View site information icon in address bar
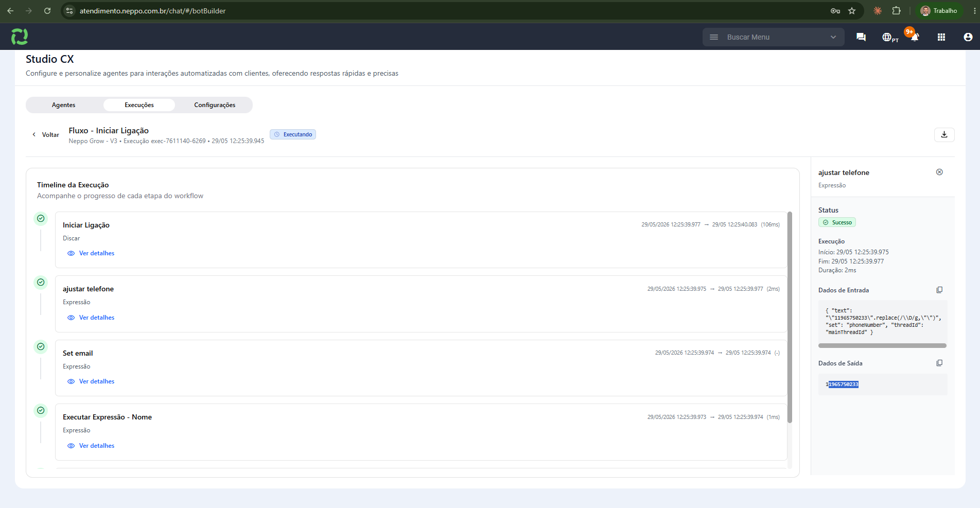The image size is (980, 508). point(70,11)
